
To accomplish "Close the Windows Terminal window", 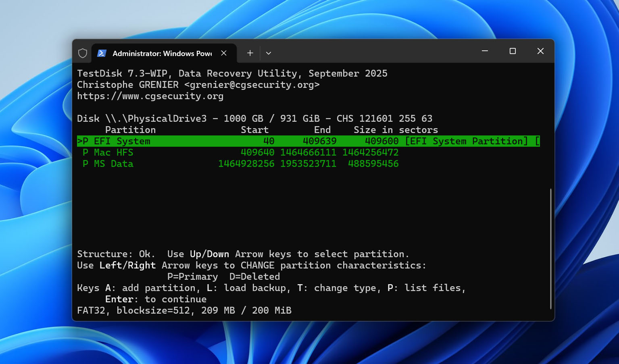I will [540, 51].
